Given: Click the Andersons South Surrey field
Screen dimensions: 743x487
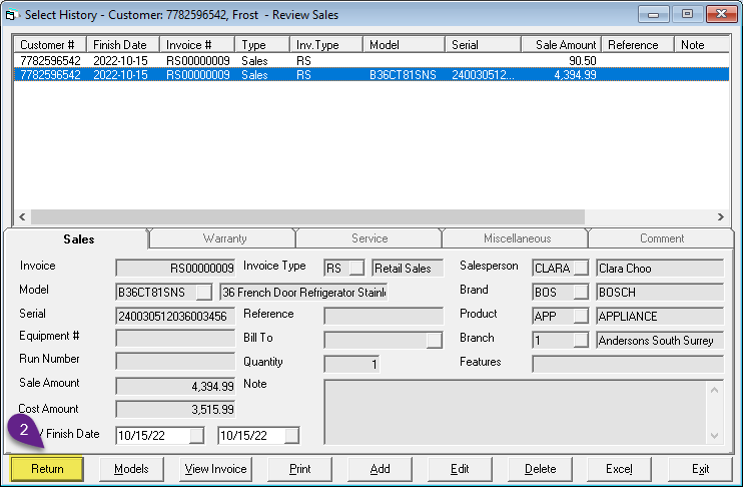Looking at the screenshot, I should pyautogui.click(x=660, y=340).
